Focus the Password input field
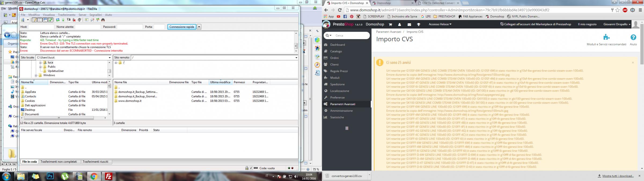The width and height of the screenshot is (644, 181). (x=130, y=27)
